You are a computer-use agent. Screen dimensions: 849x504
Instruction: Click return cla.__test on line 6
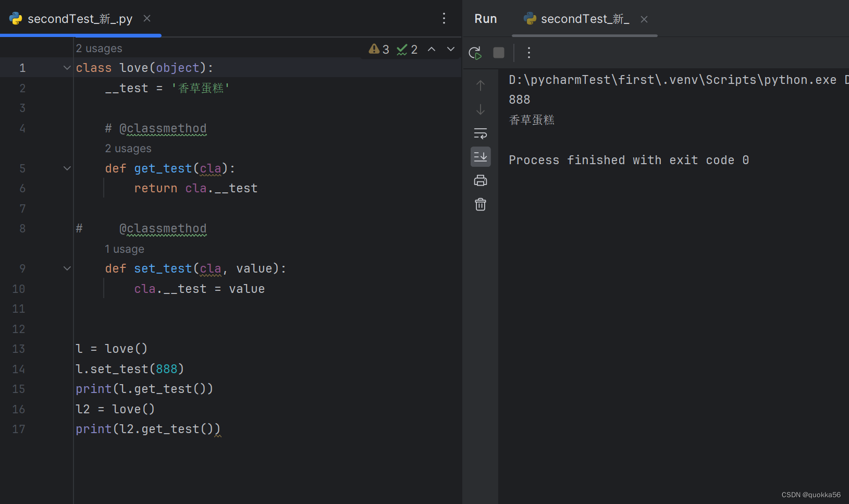tap(196, 188)
